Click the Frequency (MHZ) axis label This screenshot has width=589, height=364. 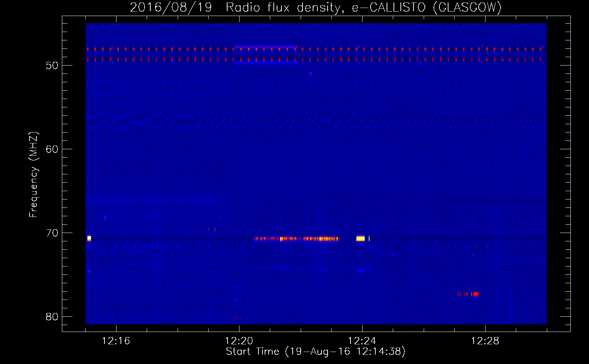click(x=33, y=175)
